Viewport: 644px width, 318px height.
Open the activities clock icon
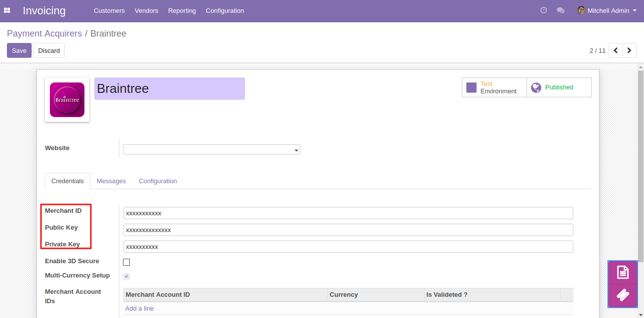(544, 10)
